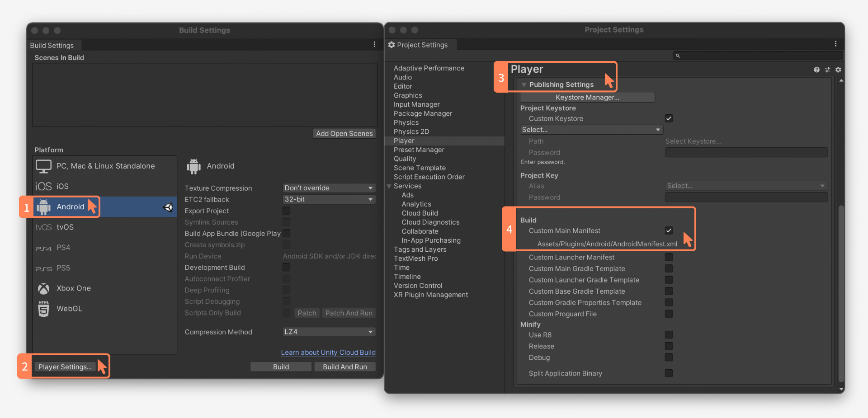This screenshot has height=418, width=868.
Task: Open Cloud Build under Services
Action: (x=420, y=213)
